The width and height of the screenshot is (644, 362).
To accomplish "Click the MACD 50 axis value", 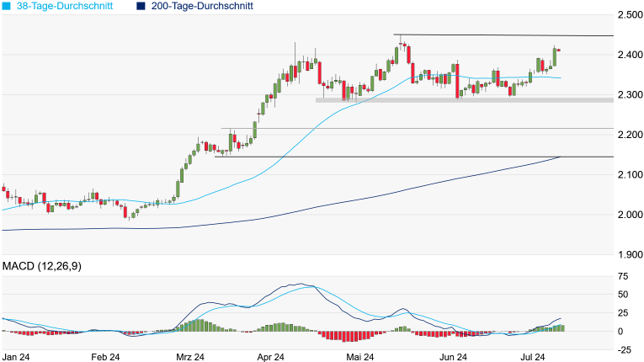I will (x=623, y=295).
